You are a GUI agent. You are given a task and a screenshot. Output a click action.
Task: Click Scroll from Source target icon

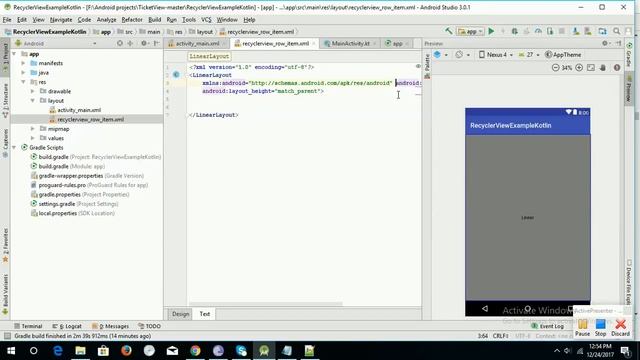tap(120, 43)
